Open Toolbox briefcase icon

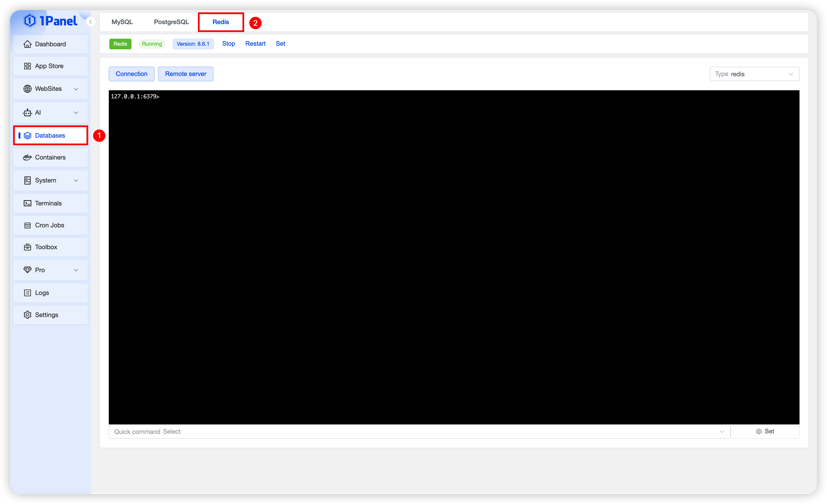(x=27, y=247)
